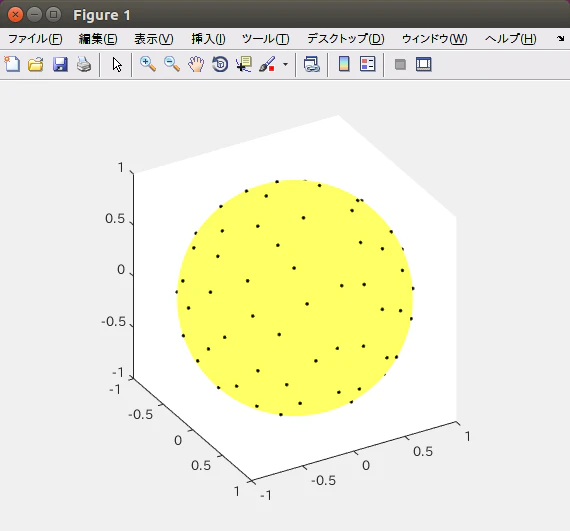Open the ヘルプ(H) menu
This screenshot has width=570, height=531.
point(510,39)
